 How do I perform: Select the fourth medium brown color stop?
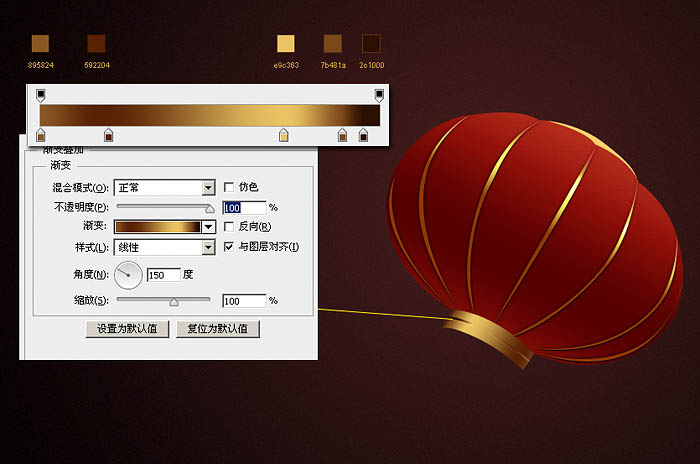tap(342, 135)
